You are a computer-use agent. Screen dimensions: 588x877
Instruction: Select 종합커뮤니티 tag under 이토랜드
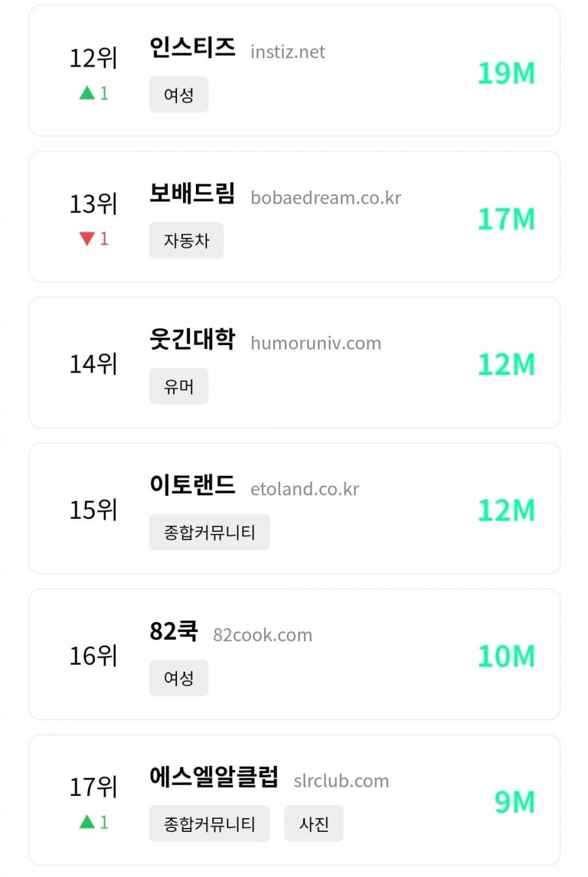coord(209,532)
